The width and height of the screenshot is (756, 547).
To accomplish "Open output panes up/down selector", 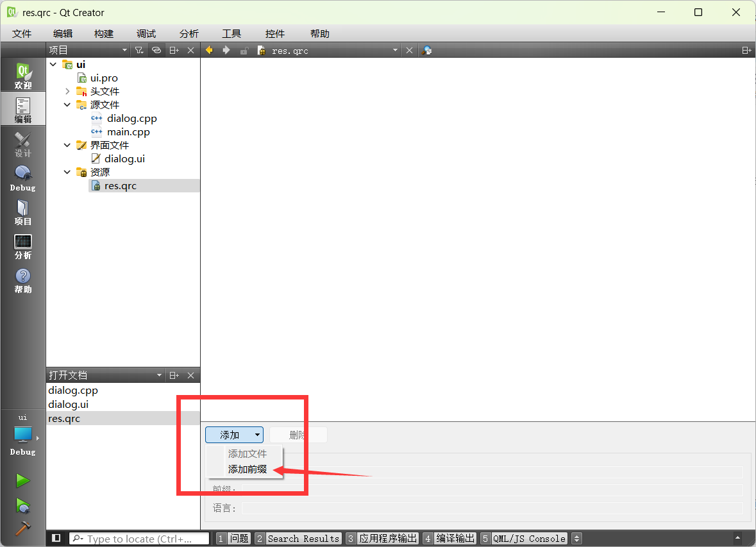I will (576, 538).
